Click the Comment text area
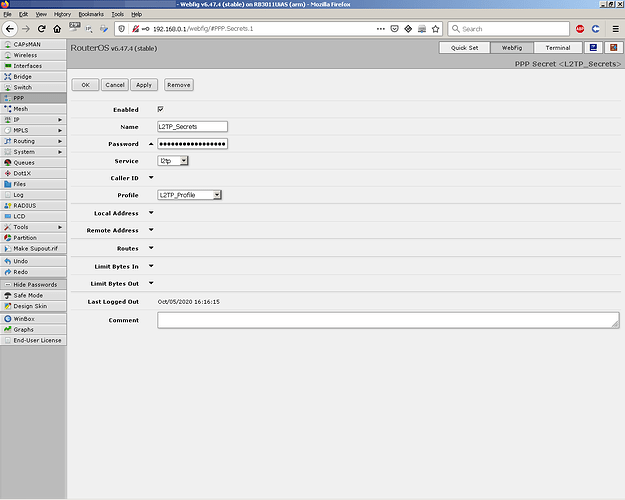The height and width of the screenshot is (500, 625). tap(388, 320)
